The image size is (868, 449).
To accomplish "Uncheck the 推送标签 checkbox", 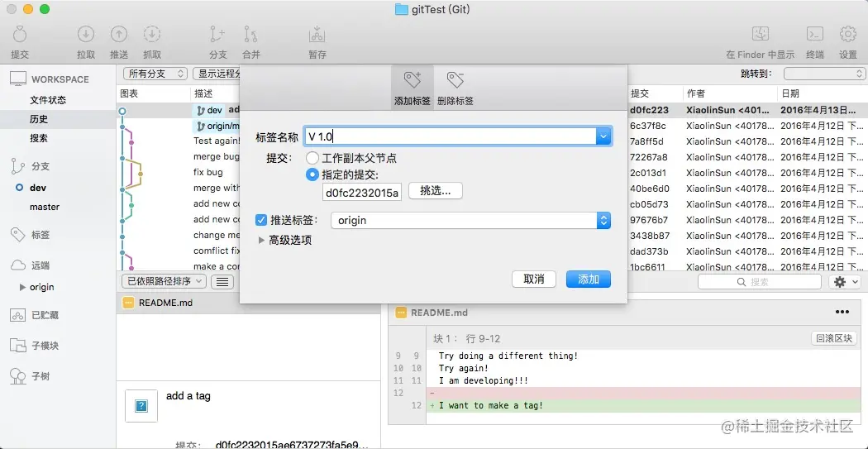I will [x=261, y=220].
